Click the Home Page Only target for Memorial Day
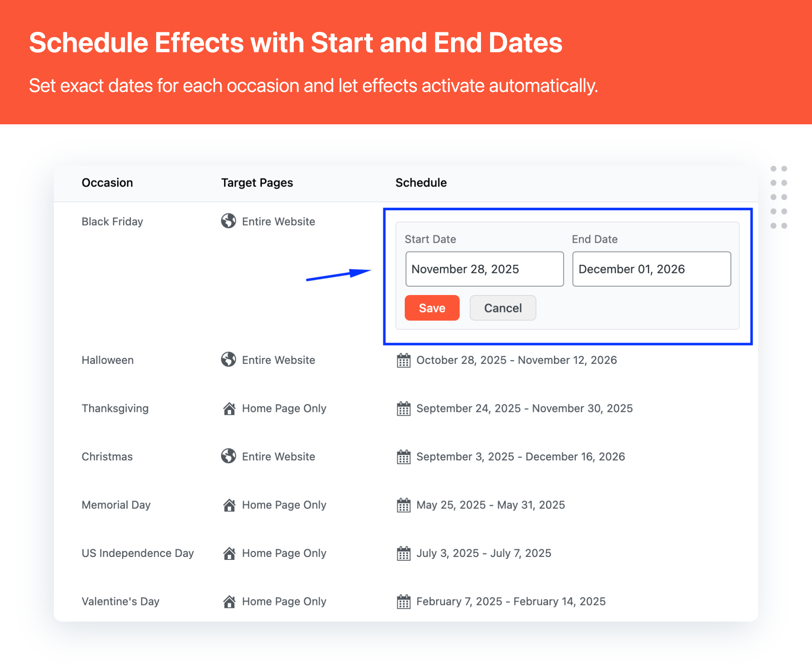 click(x=284, y=505)
